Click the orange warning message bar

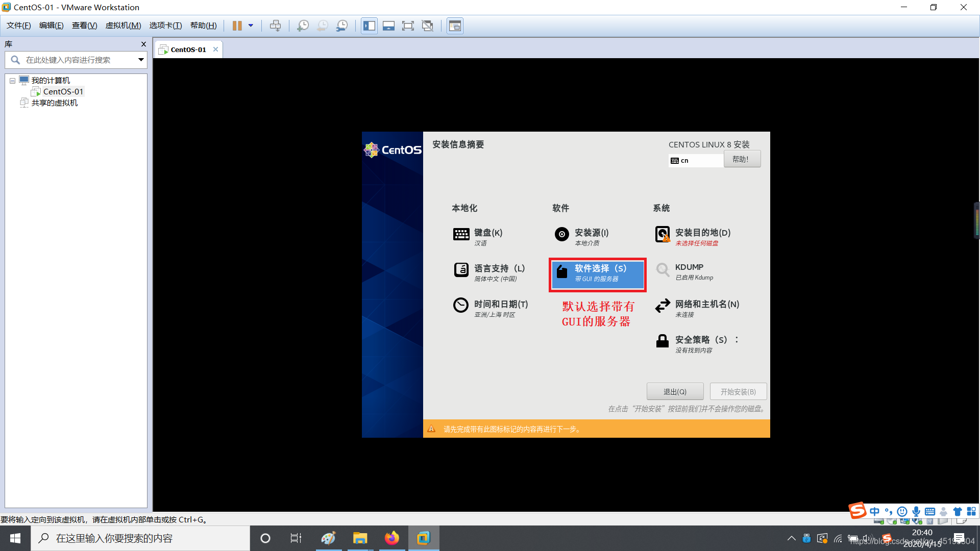[x=596, y=429]
